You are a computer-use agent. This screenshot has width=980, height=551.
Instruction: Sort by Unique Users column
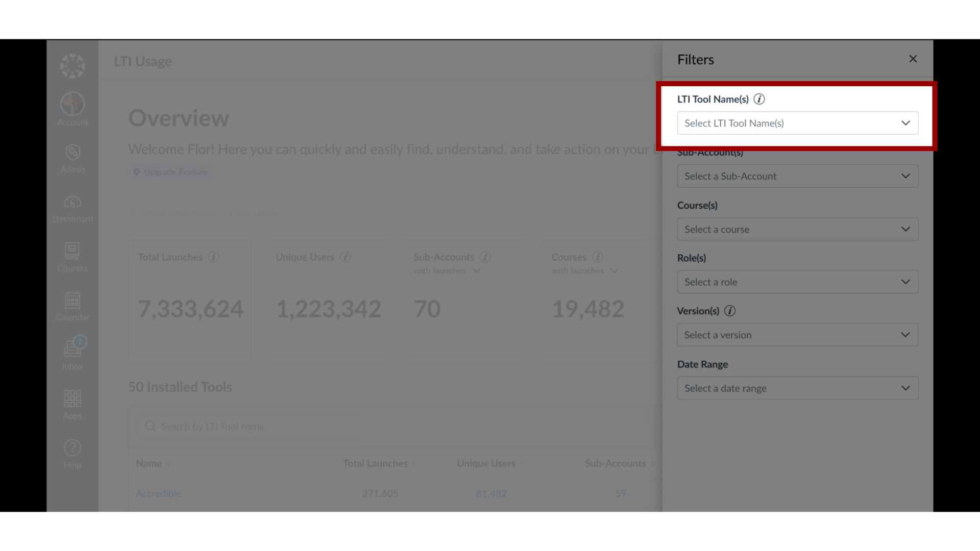tap(490, 463)
